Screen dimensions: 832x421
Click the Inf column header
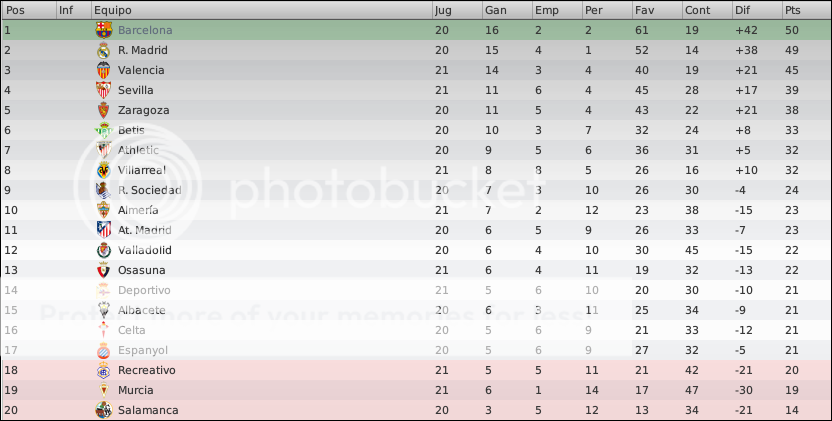click(x=74, y=10)
